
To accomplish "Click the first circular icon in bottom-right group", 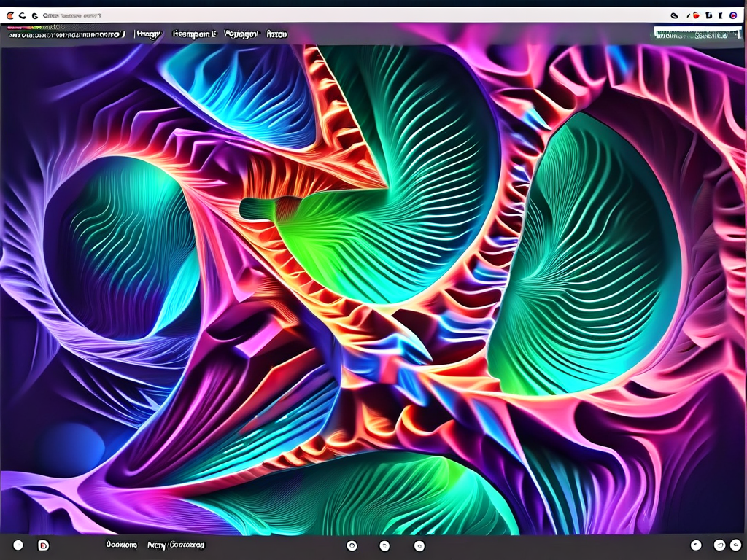I will click(696, 545).
